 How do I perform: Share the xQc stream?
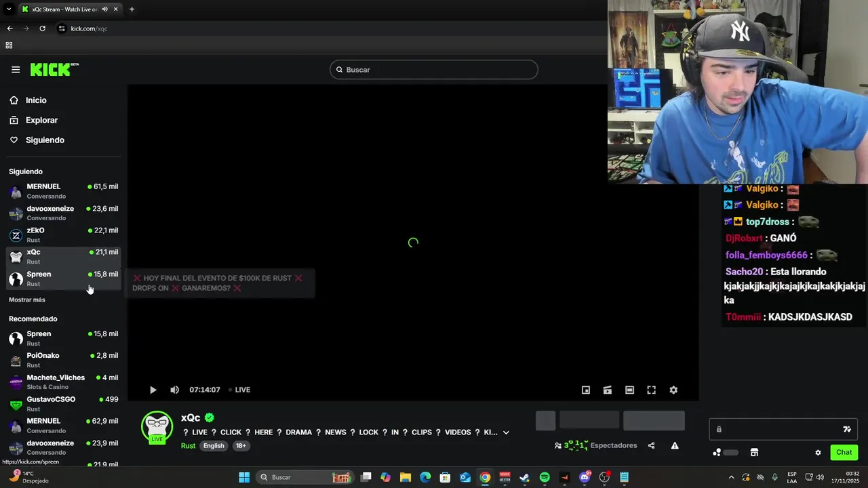point(651,445)
